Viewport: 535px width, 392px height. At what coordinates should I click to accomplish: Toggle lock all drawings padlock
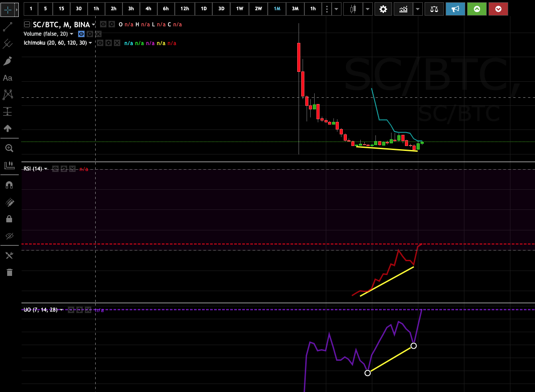tap(9, 219)
